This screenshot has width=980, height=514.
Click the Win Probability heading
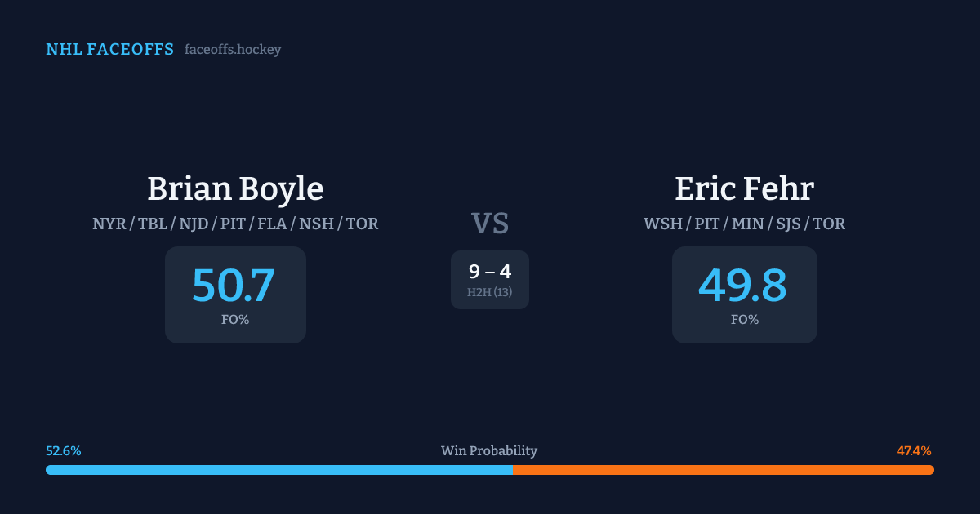coord(489,451)
